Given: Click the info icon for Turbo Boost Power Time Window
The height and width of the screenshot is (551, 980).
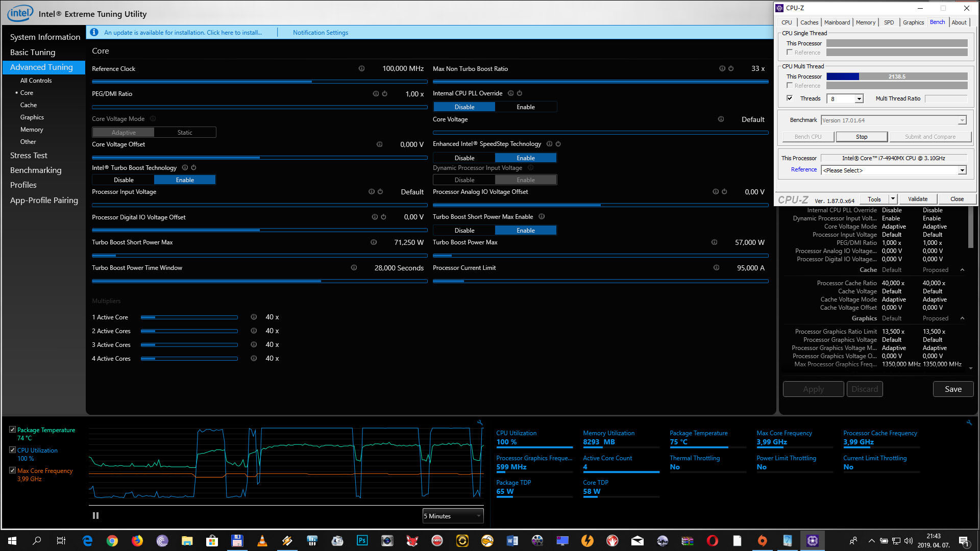Looking at the screenshot, I should click(x=354, y=268).
